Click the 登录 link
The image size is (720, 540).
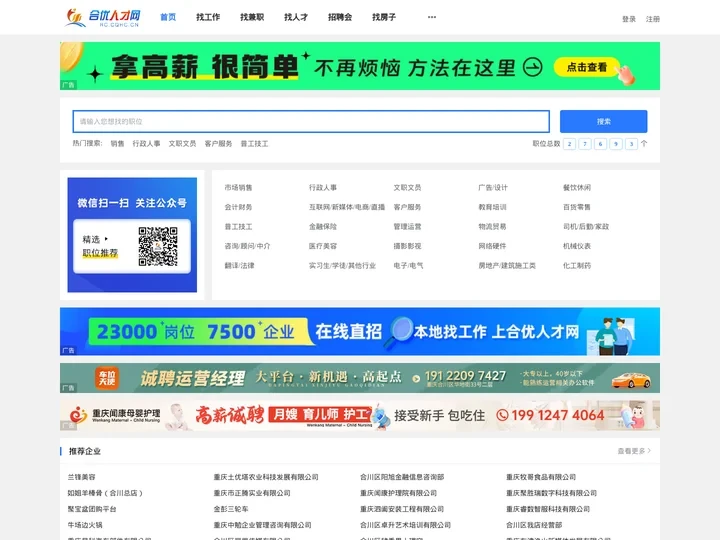point(629,19)
